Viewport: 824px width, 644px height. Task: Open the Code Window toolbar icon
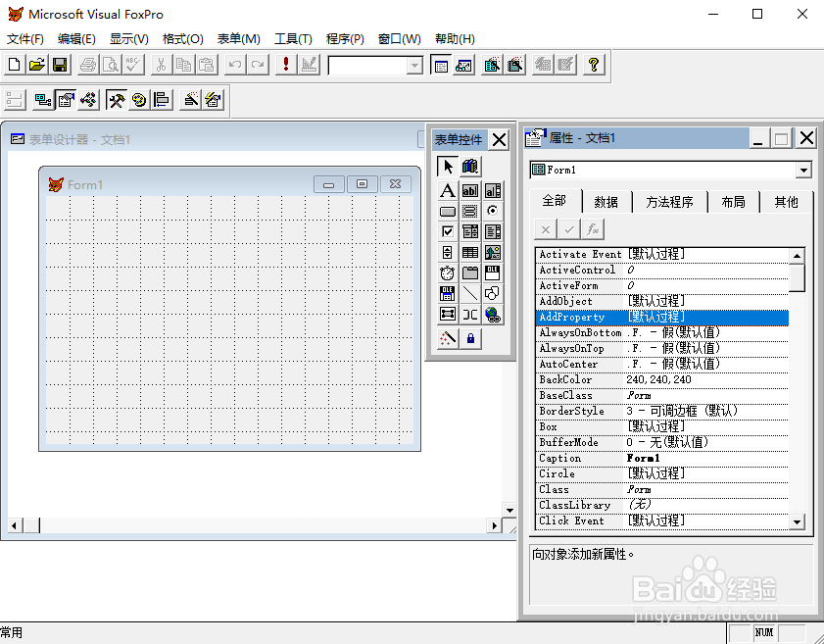(x=88, y=99)
